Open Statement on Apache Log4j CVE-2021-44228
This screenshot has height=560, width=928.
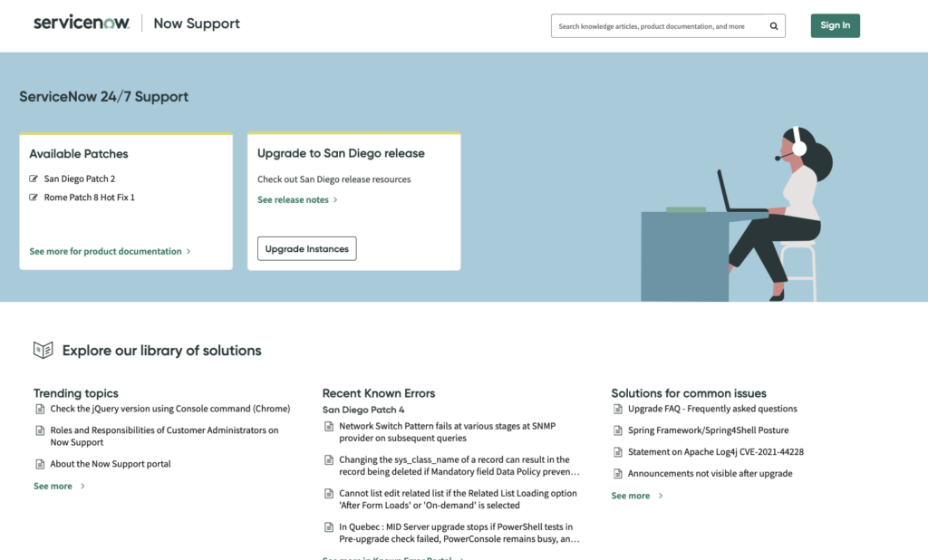coord(716,452)
